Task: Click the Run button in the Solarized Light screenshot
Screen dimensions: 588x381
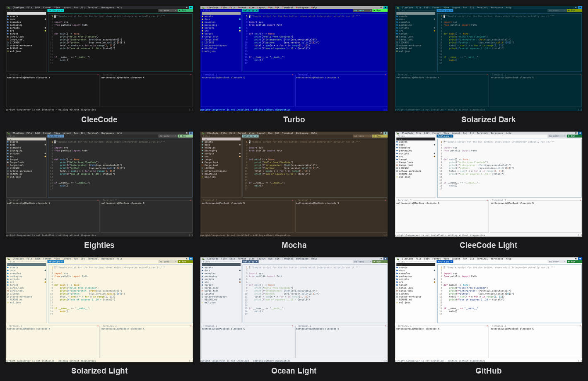Action: [x=185, y=262]
